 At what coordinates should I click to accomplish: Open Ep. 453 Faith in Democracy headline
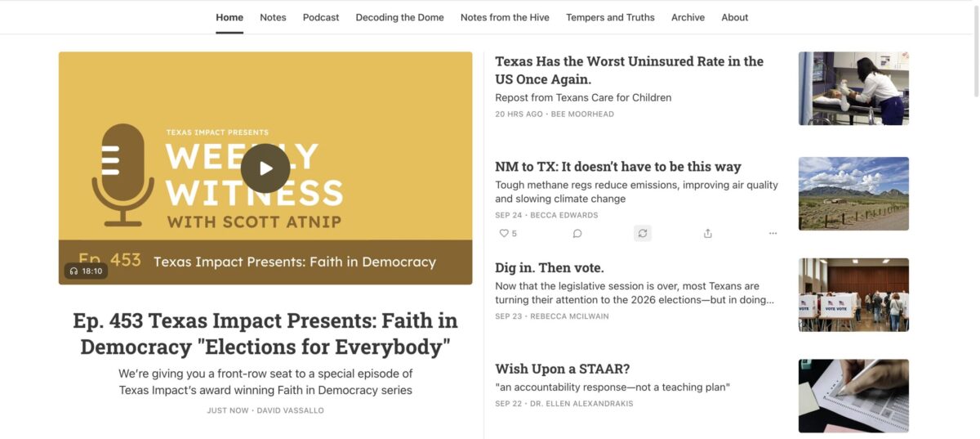(265, 334)
